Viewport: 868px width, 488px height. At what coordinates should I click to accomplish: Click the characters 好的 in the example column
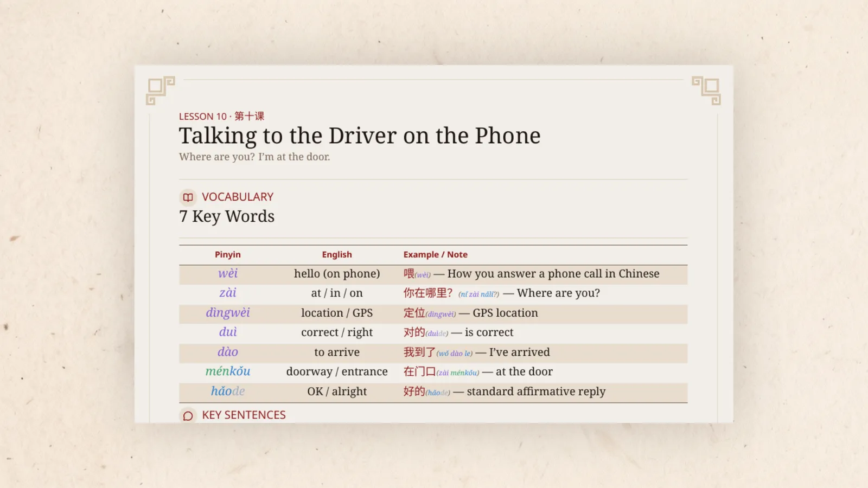tap(414, 391)
